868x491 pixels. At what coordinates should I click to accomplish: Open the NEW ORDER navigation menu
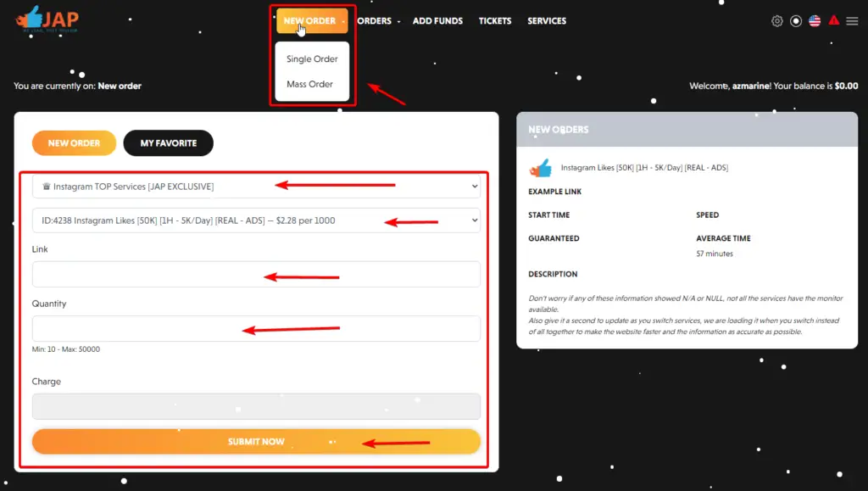coord(312,21)
